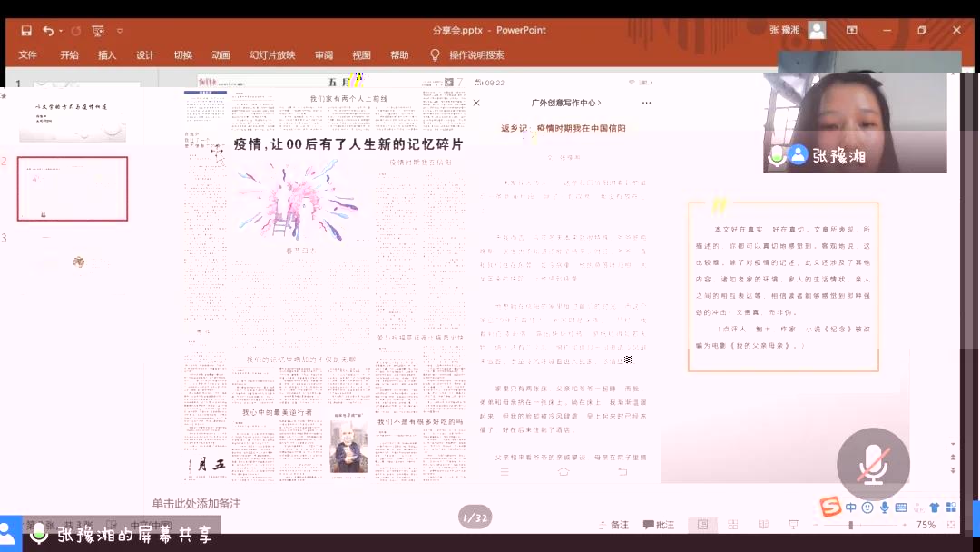Fit slide to current window icon

tap(951, 525)
